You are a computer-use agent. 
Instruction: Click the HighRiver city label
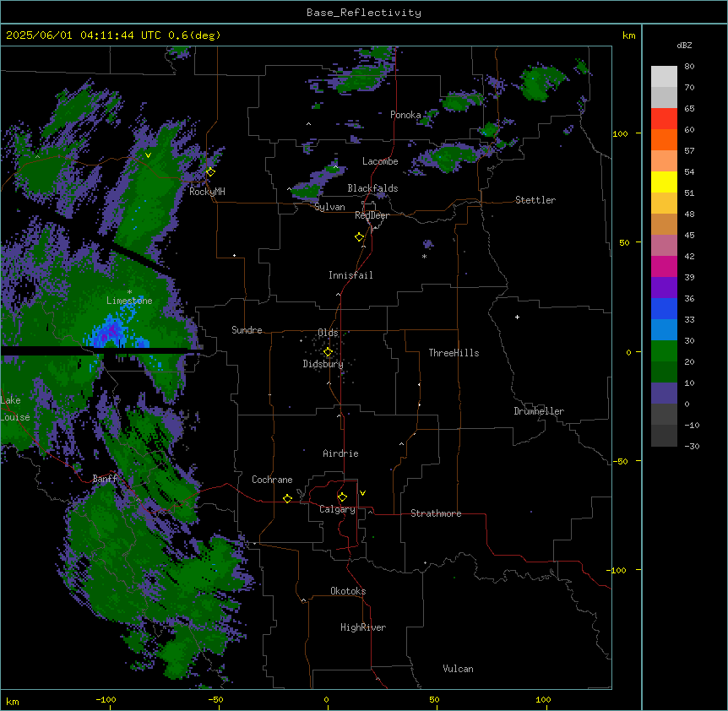click(363, 627)
